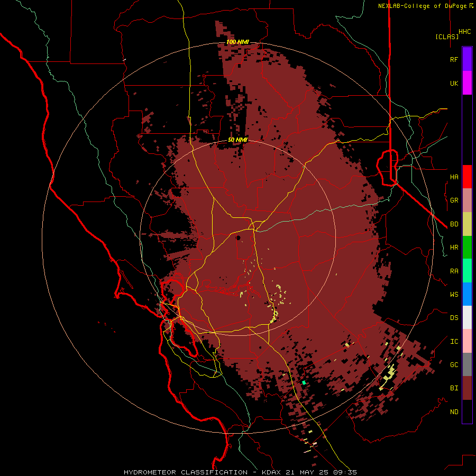Click the GC legend label
Image resolution: width=476 pixels, height=476 pixels.
point(454,365)
